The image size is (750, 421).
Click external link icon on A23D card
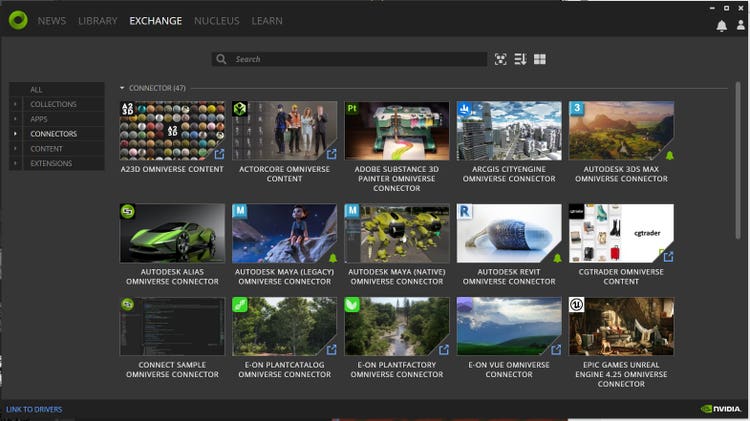click(x=219, y=154)
